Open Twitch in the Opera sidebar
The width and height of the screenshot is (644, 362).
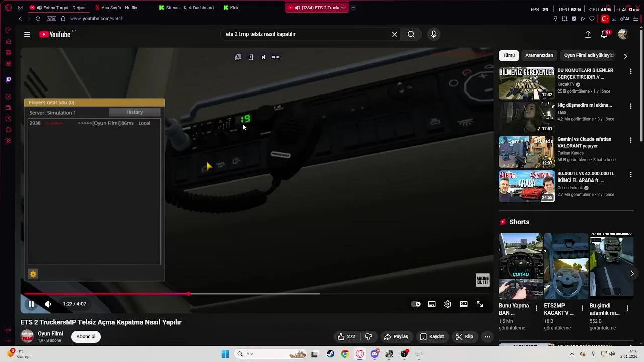click(8, 79)
